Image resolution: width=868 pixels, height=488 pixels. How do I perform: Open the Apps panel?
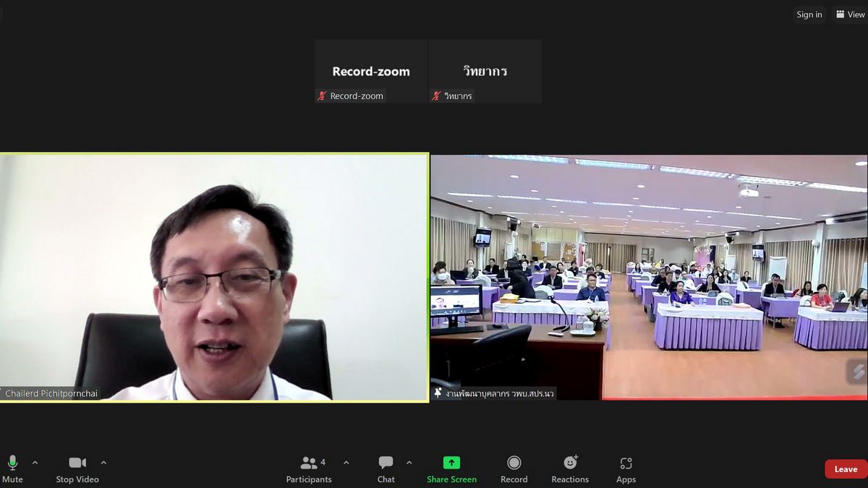pos(626,468)
